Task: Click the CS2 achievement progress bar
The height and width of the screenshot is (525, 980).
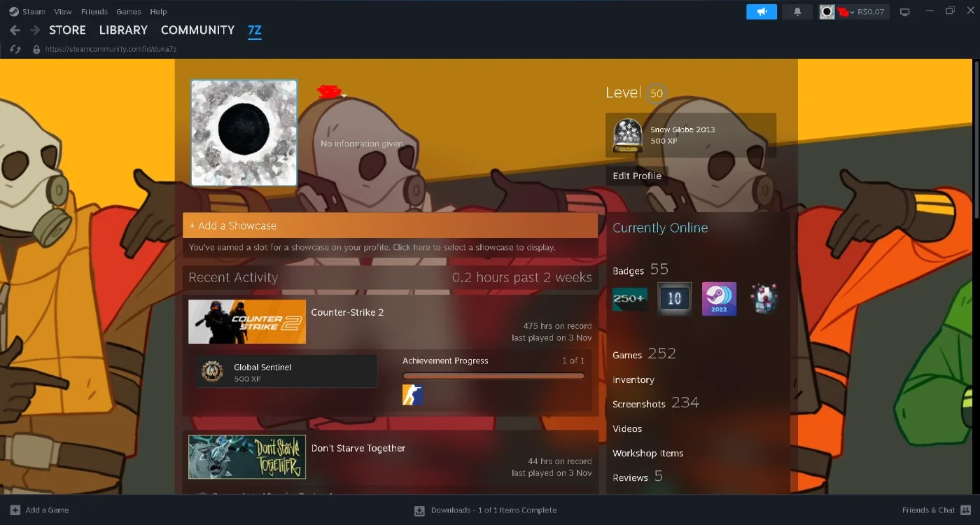Action: coord(493,376)
